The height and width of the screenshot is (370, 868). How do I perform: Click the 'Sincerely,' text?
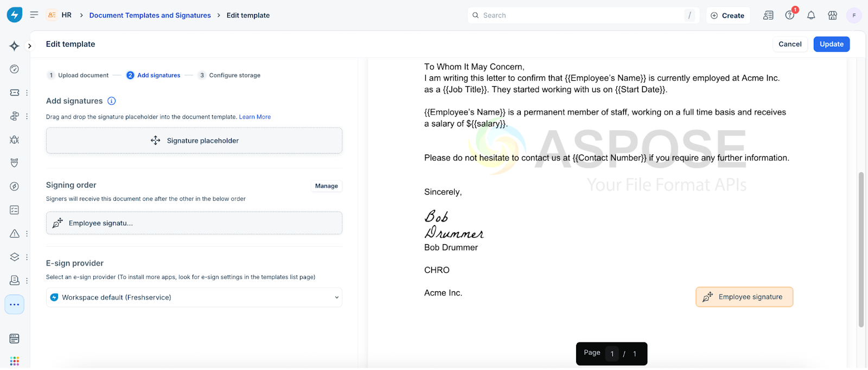click(443, 192)
